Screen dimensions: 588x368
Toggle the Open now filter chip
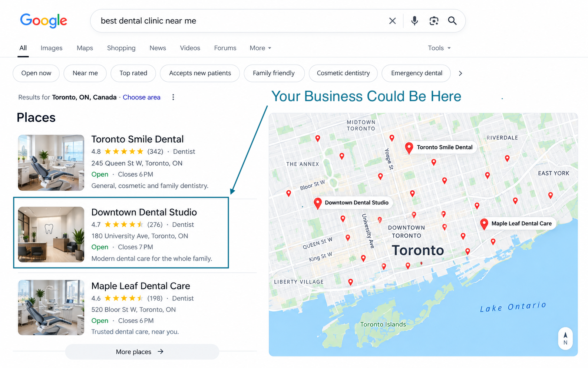coord(36,73)
